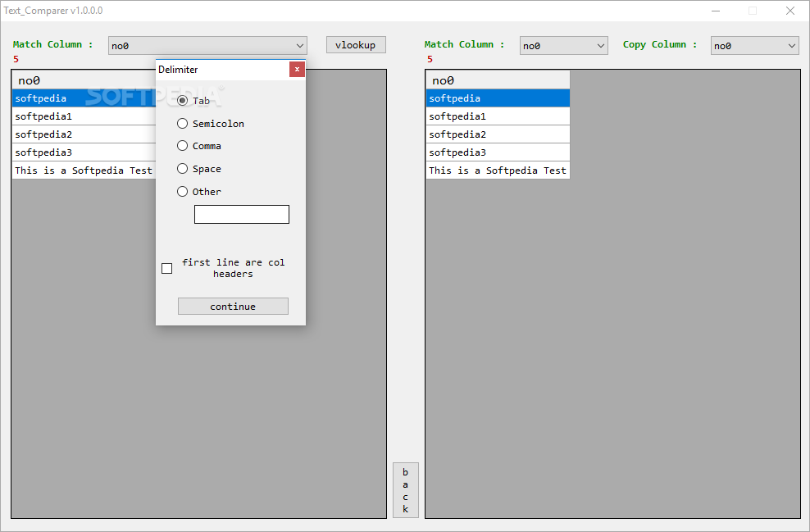Close the Delimiter dialog

297,69
